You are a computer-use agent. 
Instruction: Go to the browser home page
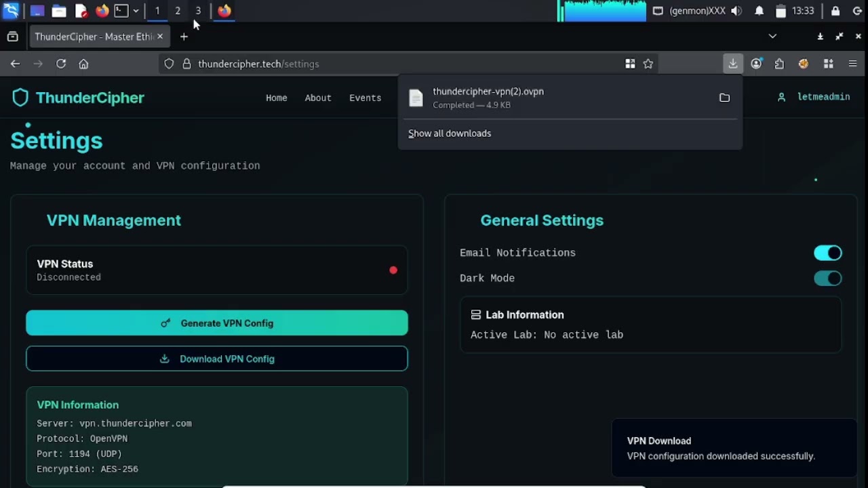tap(83, 64)
